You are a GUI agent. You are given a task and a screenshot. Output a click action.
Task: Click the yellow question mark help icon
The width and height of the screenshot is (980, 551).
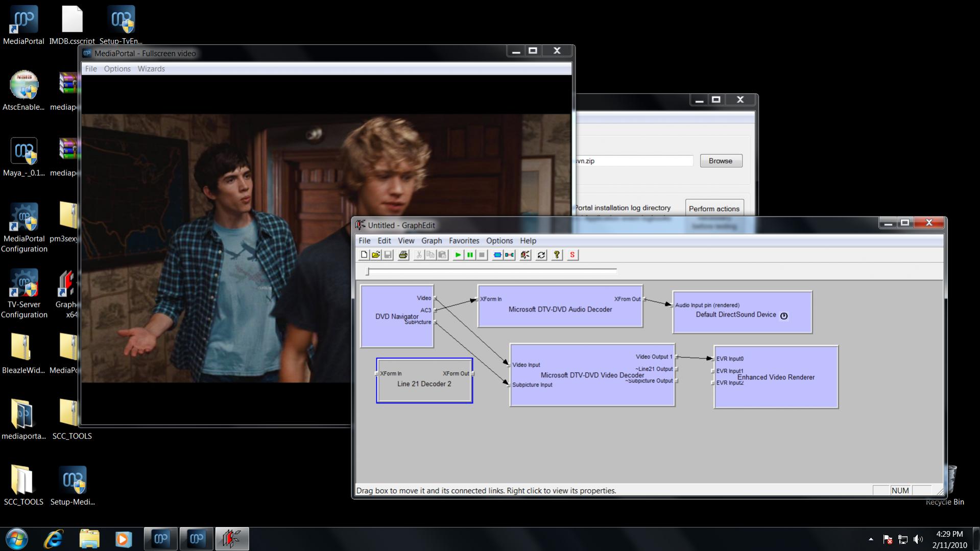click(x=557, y=255)
